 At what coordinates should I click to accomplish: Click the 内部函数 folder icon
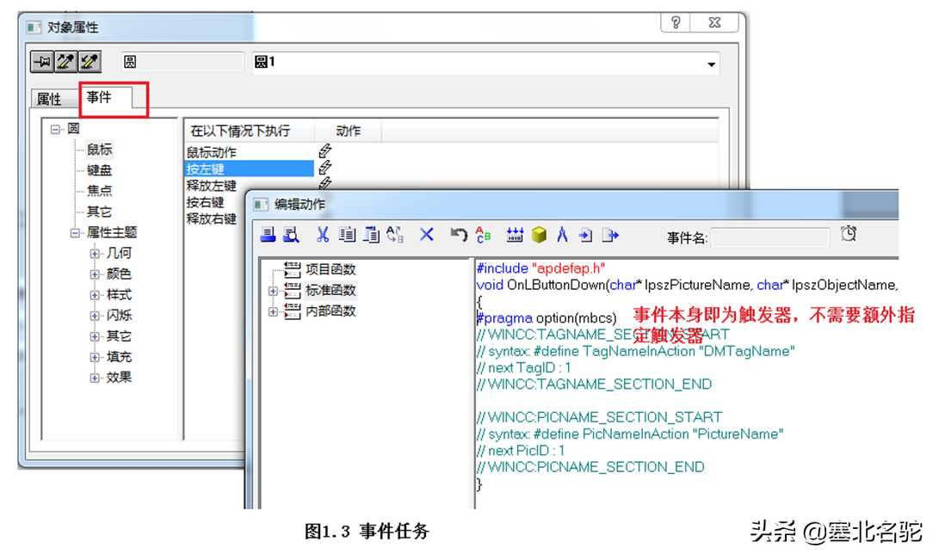pos(293,311)
